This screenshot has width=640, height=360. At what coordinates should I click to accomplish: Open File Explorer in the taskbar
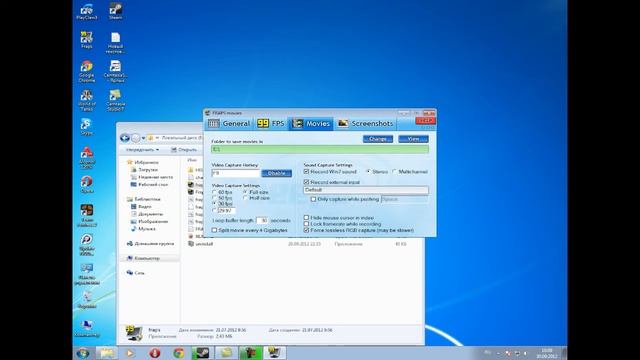(x=107, y=353)
